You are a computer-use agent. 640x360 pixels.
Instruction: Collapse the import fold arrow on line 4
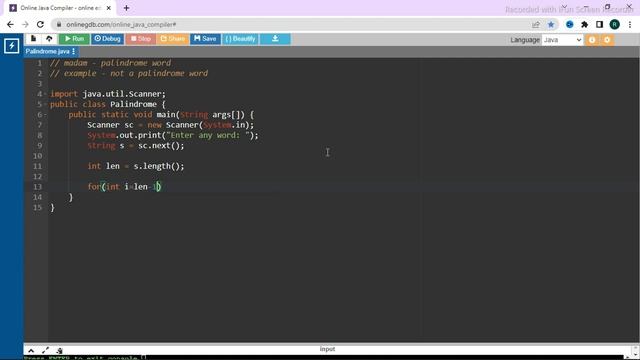(44, 94)
